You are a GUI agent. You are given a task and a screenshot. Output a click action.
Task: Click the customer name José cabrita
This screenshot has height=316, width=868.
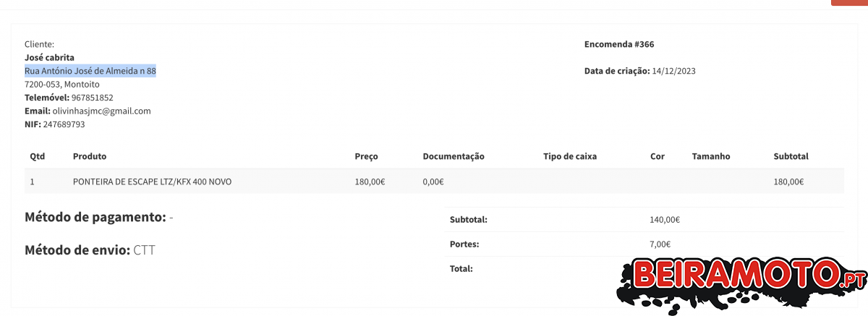pyautogui.click(x=49, y=58)
